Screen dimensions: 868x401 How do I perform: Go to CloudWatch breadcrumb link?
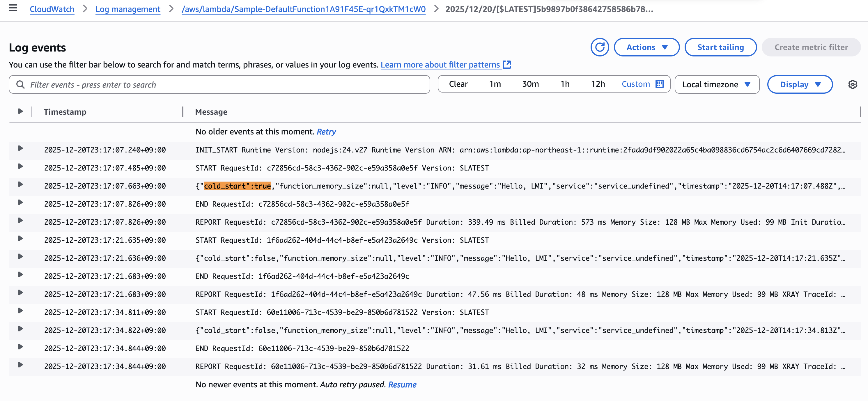(52, 9)
